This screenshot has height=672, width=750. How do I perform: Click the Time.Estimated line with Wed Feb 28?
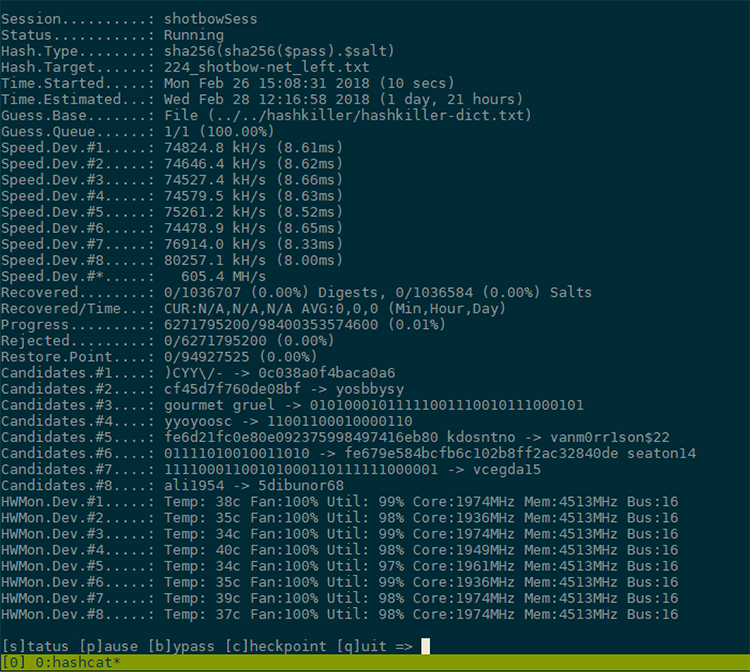point(342,99)
